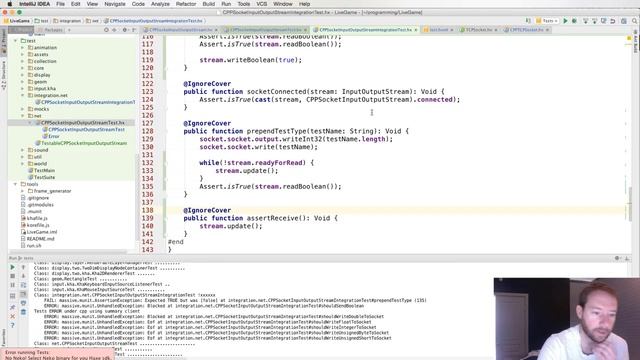Open the Refactor menu
Viewport: 640px width, 360px height.
click(186, 4)
